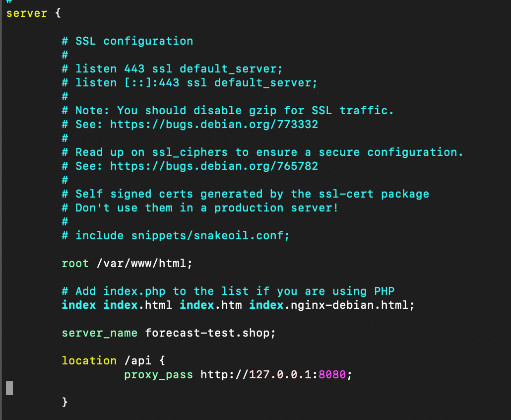
Task: Open the bugs.debian.org/765782 link
Action: [214, 166]
